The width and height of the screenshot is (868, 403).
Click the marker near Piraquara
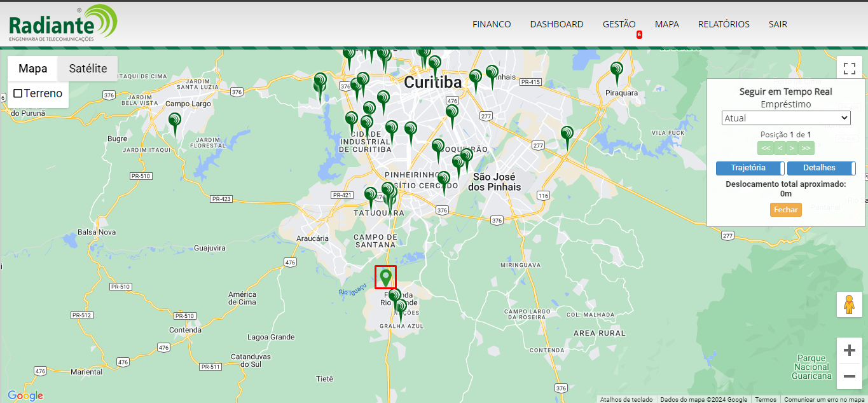(x=616, y=71)
